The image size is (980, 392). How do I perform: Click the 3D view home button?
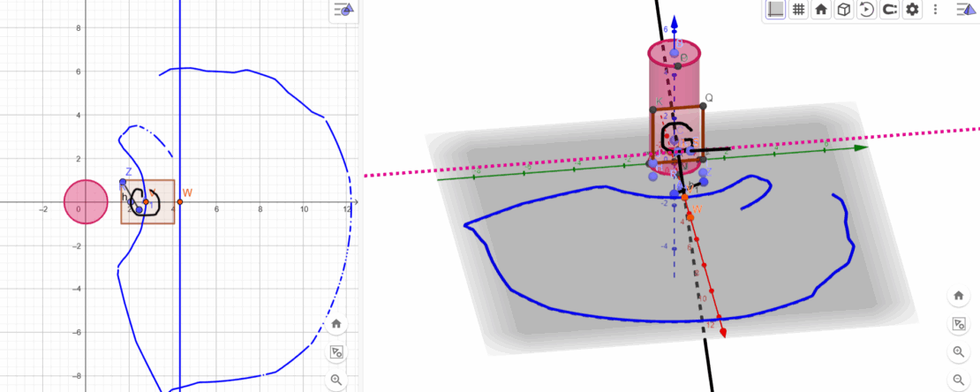[958, 296]
